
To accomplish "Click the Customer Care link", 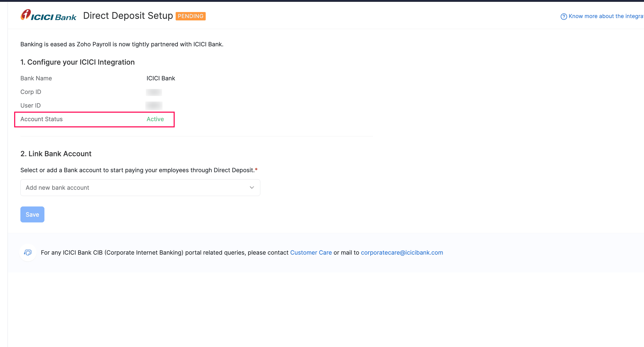I will 311,253.
